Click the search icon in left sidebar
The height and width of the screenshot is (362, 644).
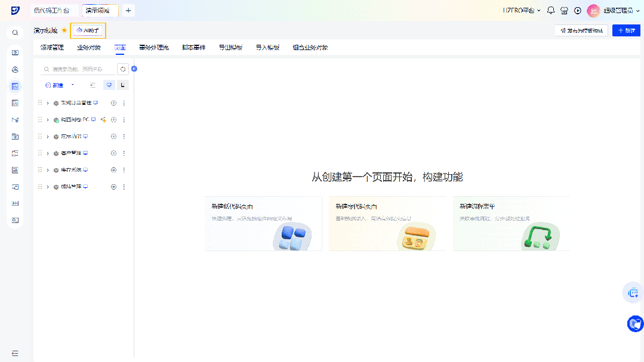click(16, 33)
